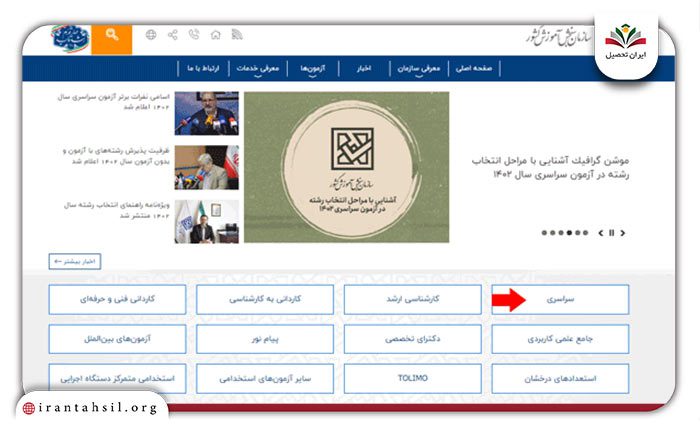This screenshot has height=430, width=700.
Task: Click the سازمان سنجش آموزش کشور header title
Action: tap(559, 37)
